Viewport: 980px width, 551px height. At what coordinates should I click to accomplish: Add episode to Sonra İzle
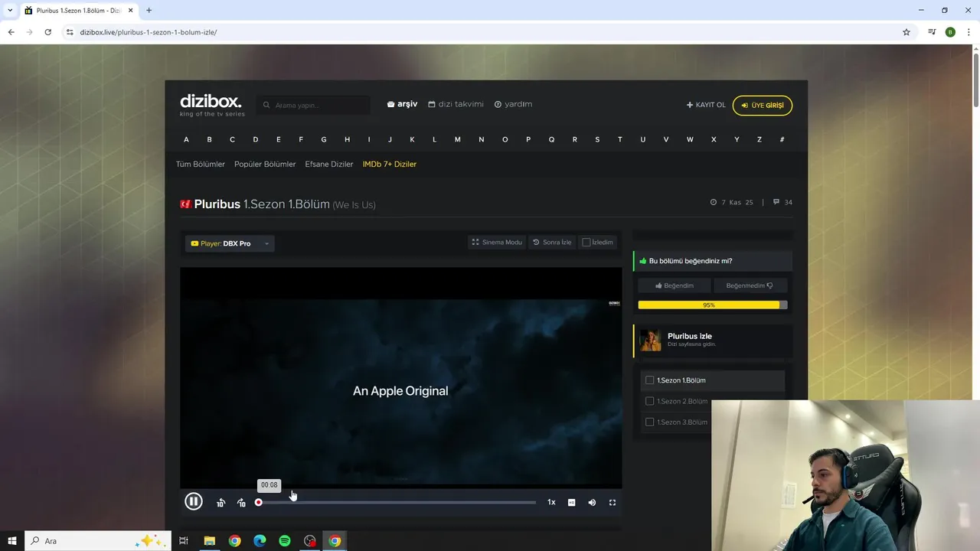point(552,243)
